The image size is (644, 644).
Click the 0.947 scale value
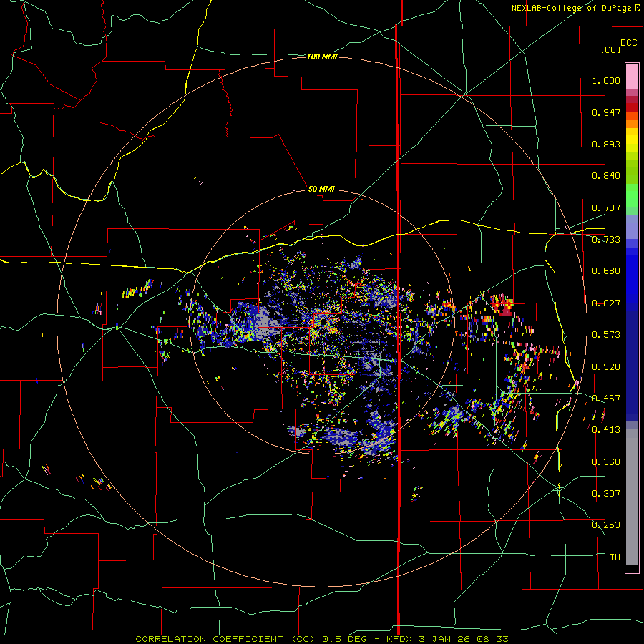click(606, 112)
